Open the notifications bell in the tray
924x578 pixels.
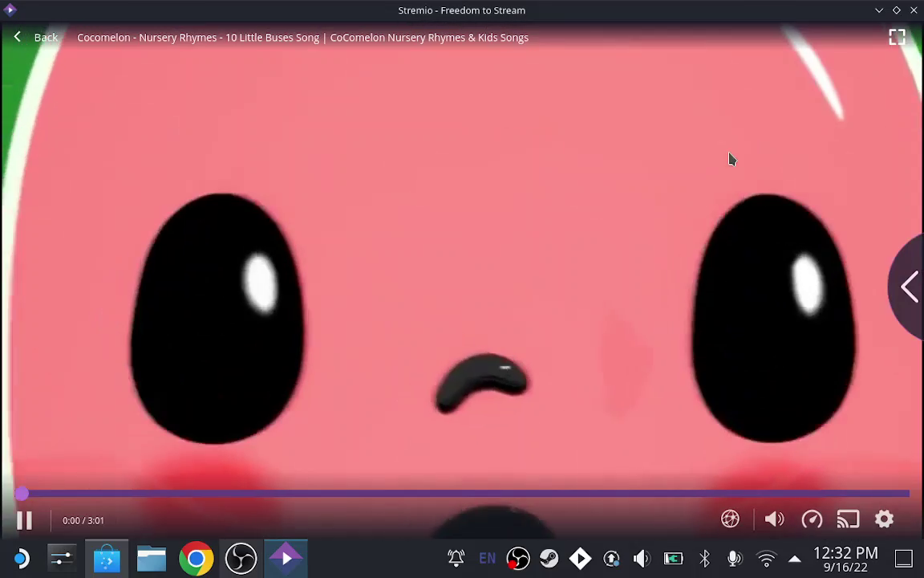tap(456, 558)
